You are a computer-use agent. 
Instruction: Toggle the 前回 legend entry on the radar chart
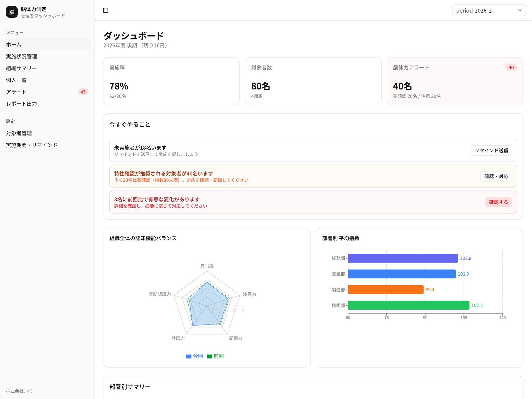215,356
